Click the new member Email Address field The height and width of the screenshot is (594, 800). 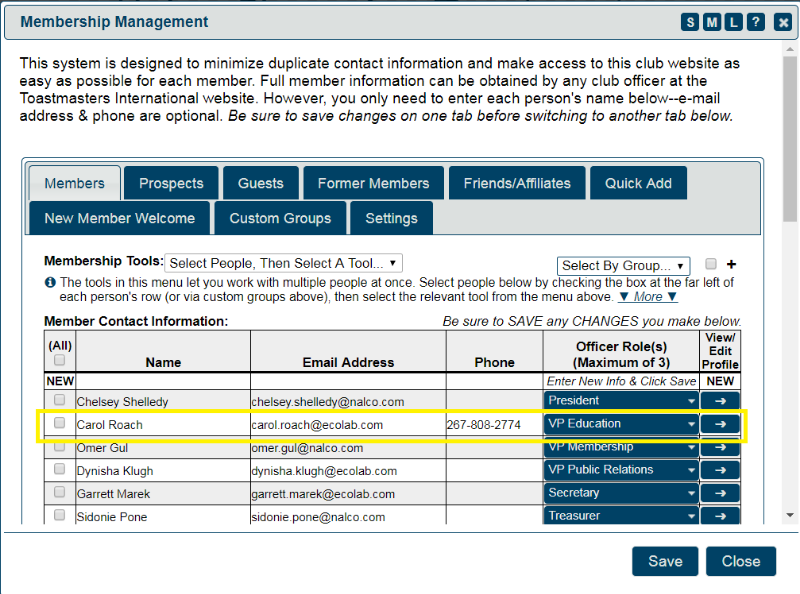click(348, 381)
